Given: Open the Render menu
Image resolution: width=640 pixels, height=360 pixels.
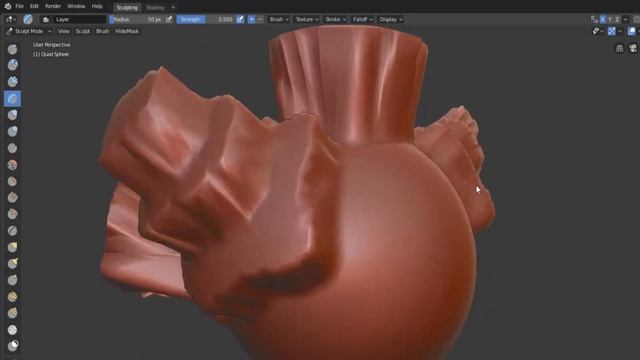Looking at the screenshot, I should click(x=53, y=7).
